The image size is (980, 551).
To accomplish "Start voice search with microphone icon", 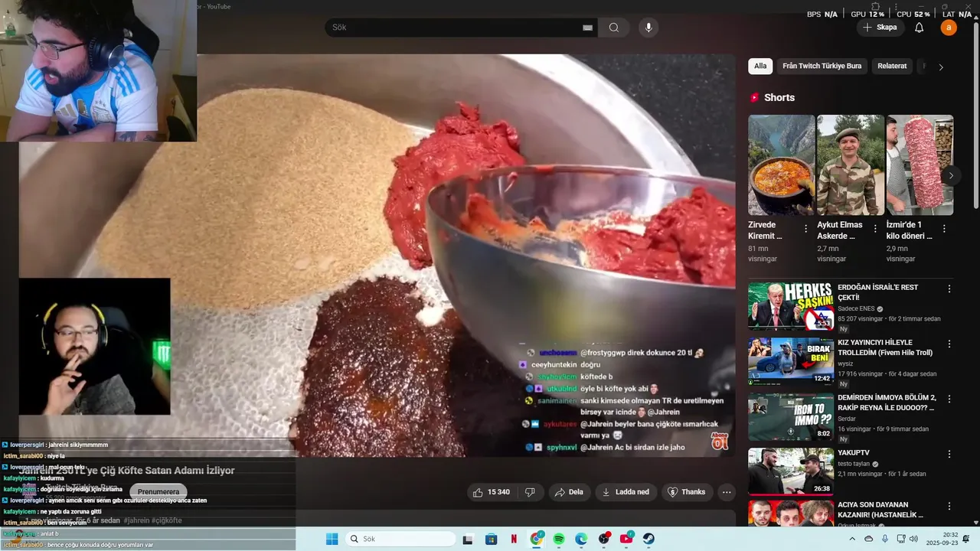I will coord(648,28).
